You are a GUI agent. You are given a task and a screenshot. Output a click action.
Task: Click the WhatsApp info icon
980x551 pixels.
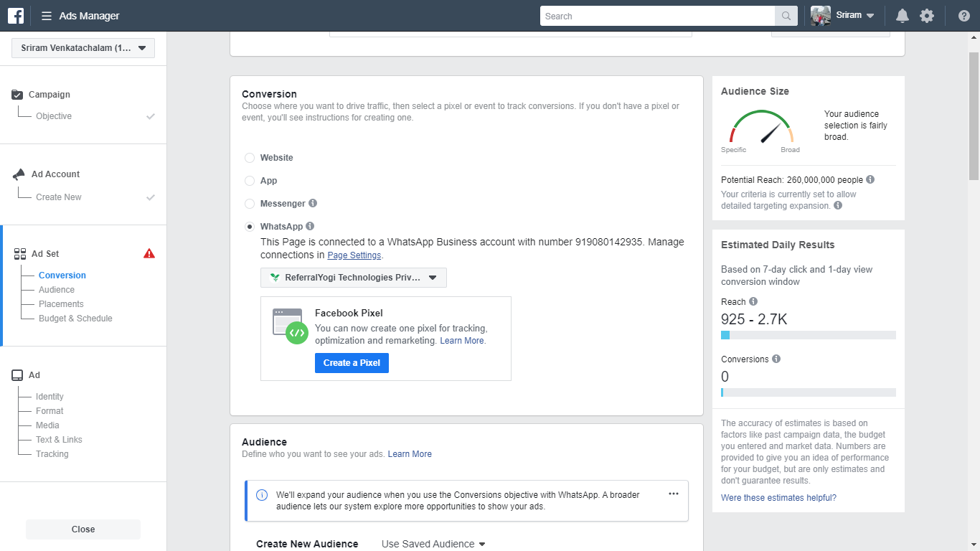[x=310, y=226]
